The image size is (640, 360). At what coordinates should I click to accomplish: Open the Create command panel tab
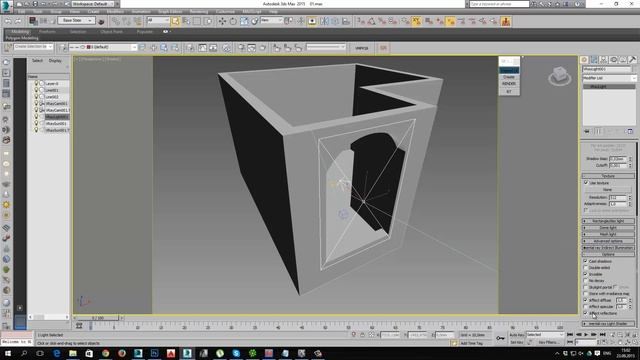click(x=584, y=60)
